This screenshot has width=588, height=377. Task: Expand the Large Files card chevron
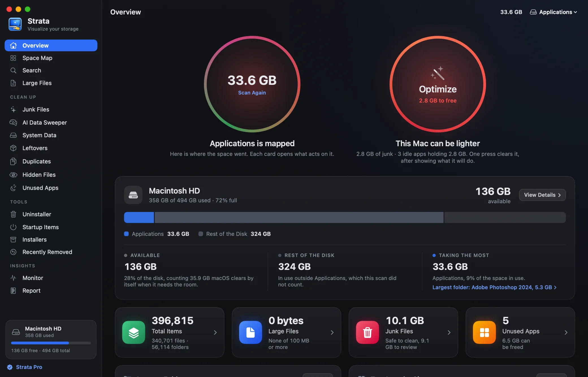[332, 333]
